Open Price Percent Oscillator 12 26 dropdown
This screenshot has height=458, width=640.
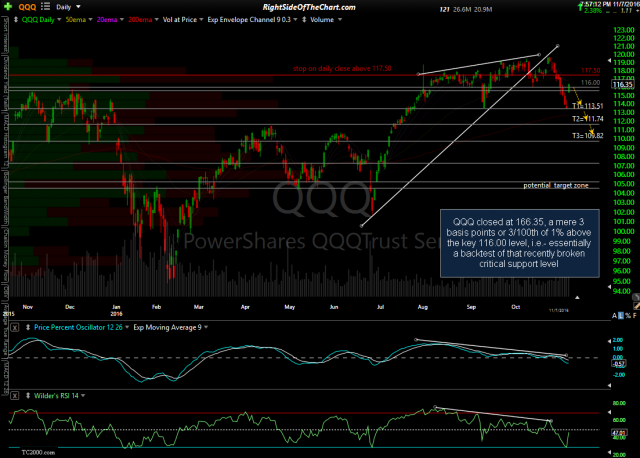[x=127, y=327]
